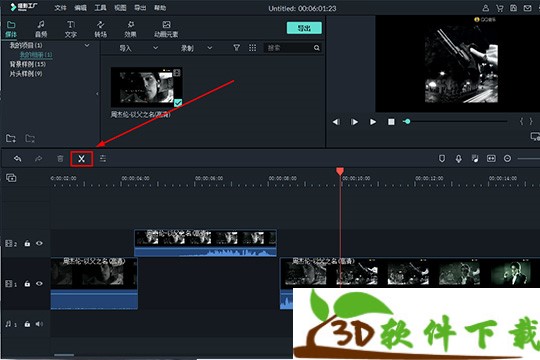540x360 pixels.
Task: Select 片头样例 (9) in the media tree
Action: [x=26, y=74]
